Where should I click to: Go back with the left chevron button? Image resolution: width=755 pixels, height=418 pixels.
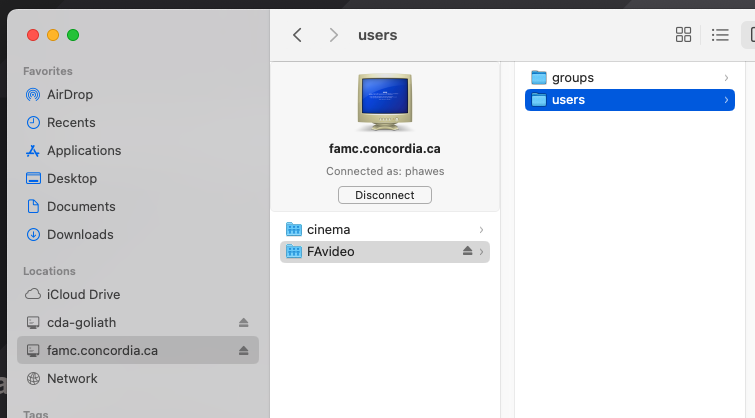coord(298,35)
